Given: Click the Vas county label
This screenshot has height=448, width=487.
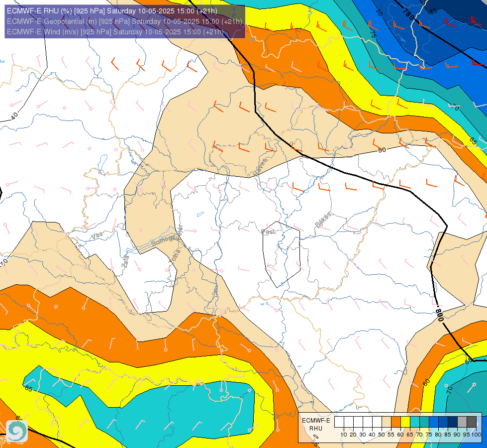Looking at the screenshot, I should coord(97,235).
